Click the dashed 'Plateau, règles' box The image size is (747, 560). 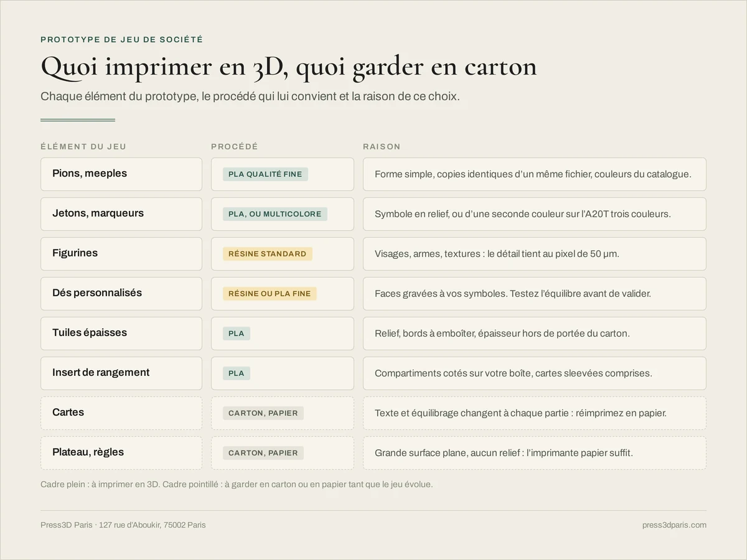coord(121,453)
